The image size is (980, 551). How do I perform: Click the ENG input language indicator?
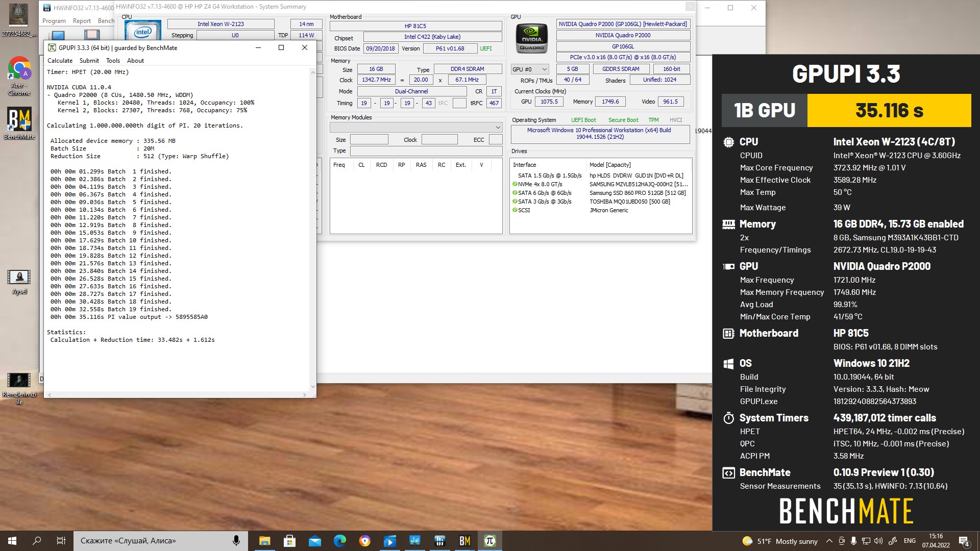click(x=910, y=541)
